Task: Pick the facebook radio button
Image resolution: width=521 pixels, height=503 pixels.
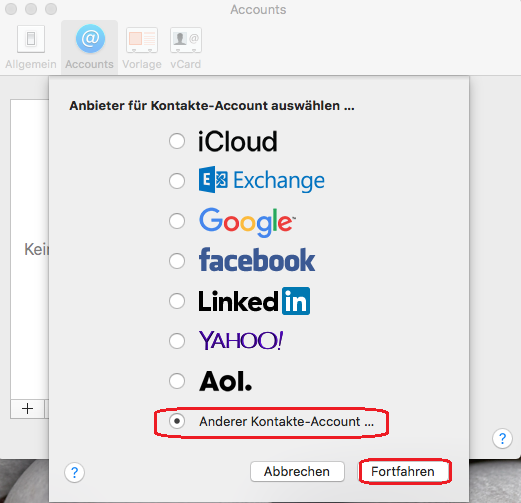Action: pos(177,261)
